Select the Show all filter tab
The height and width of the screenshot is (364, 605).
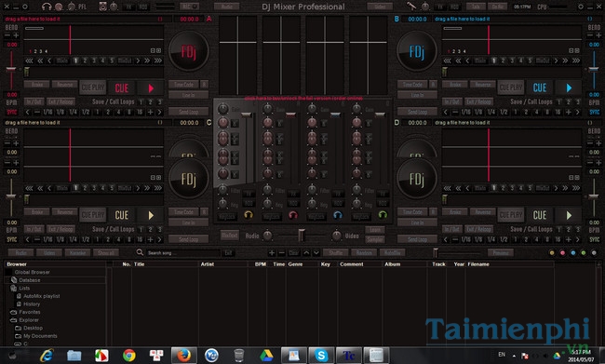point(106,253)
